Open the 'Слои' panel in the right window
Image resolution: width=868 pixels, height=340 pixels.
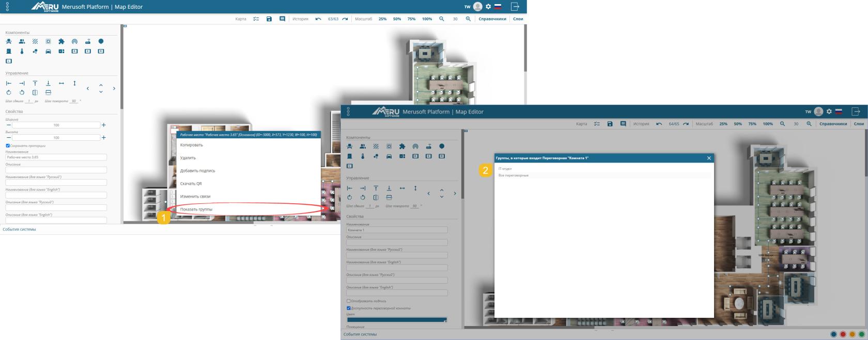[859, 124]
